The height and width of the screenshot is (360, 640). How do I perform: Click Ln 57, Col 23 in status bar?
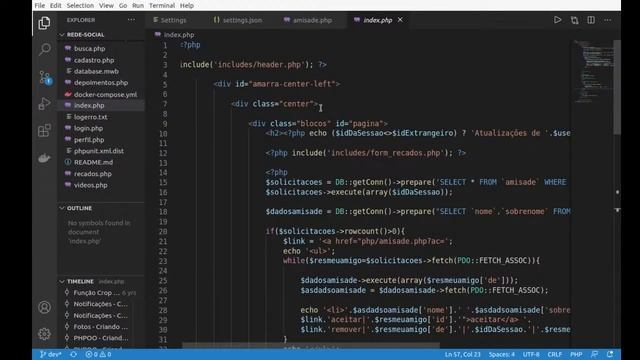coord(462,354)
